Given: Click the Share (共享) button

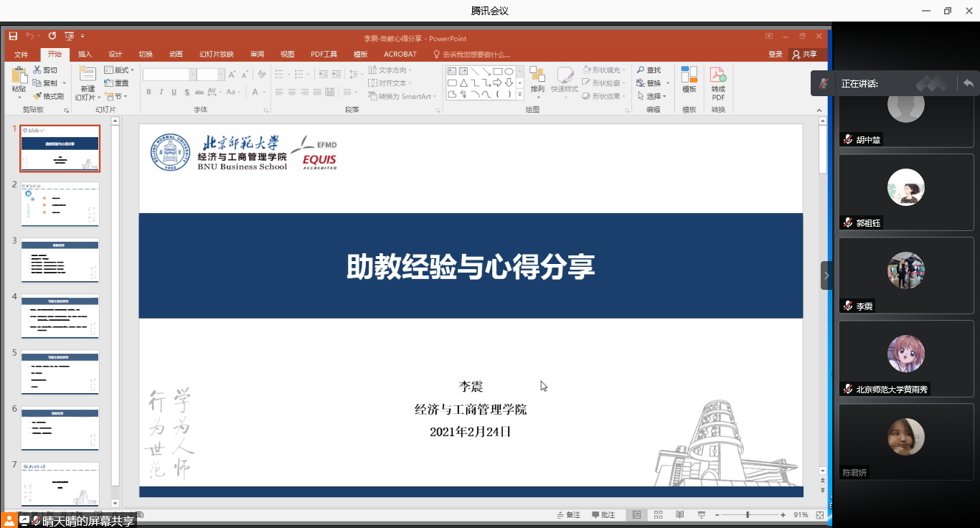Looking at the screenshot, I should [x=804, y=55].
